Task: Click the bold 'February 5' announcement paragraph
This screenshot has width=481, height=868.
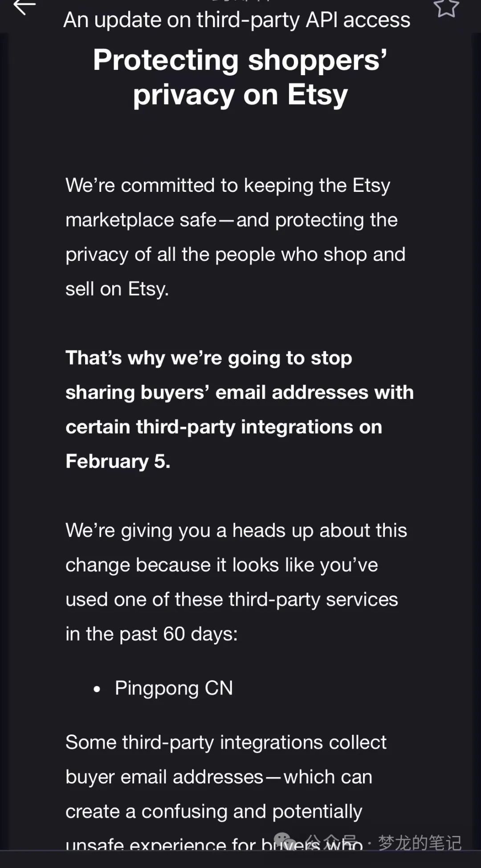Action: (x=240, y=409)
